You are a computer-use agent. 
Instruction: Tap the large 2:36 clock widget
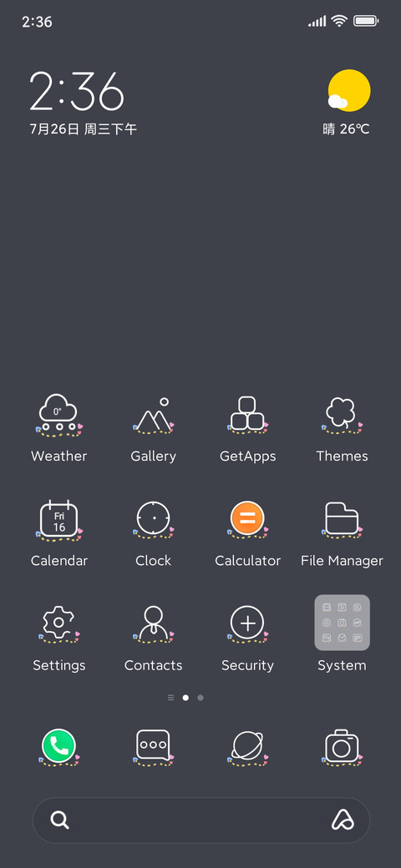click(x=76, y=91)
